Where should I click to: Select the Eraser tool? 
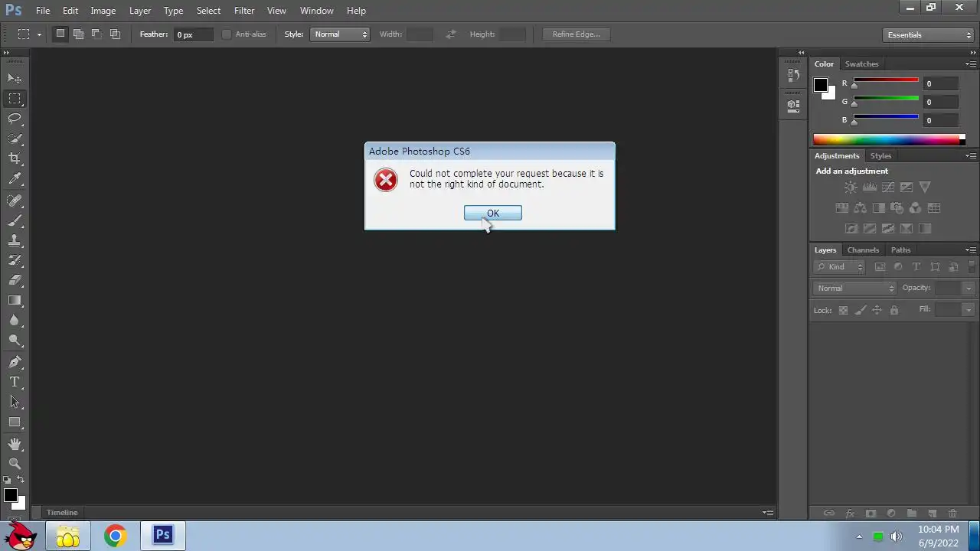tap(15, 280)
